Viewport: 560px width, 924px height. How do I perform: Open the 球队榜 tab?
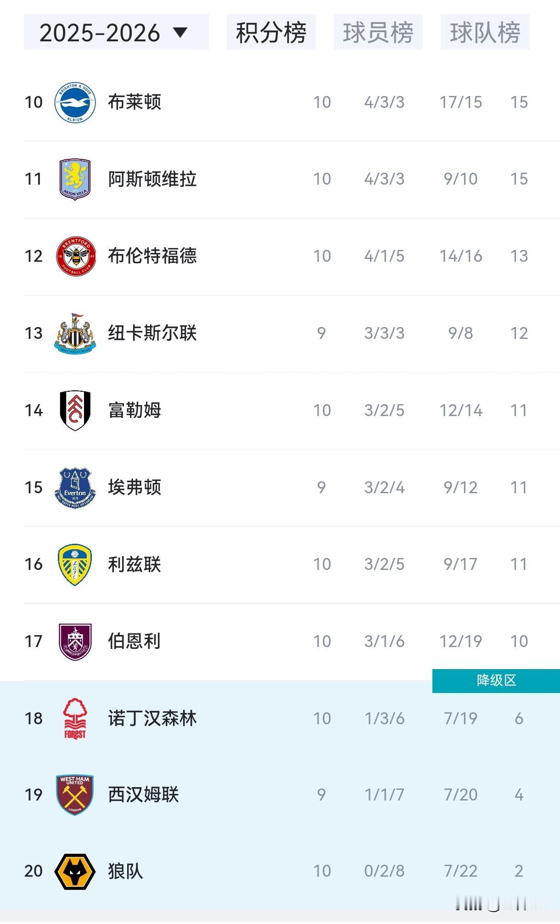[485, 32]
